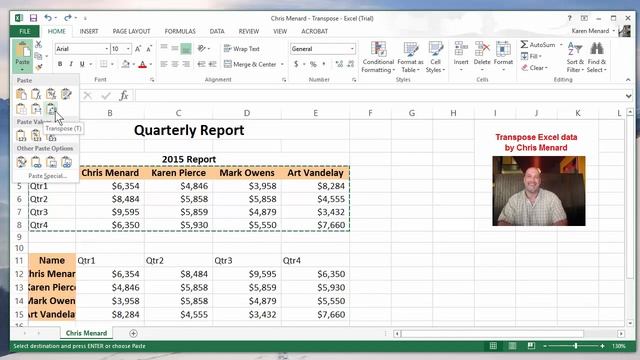Open the FILE tab

coord(25,31)
